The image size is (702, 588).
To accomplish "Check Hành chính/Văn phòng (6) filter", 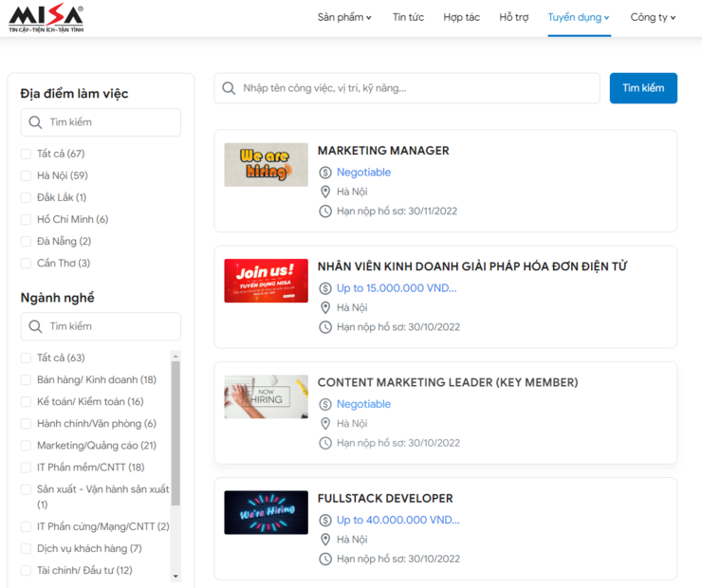I will 26,424.
